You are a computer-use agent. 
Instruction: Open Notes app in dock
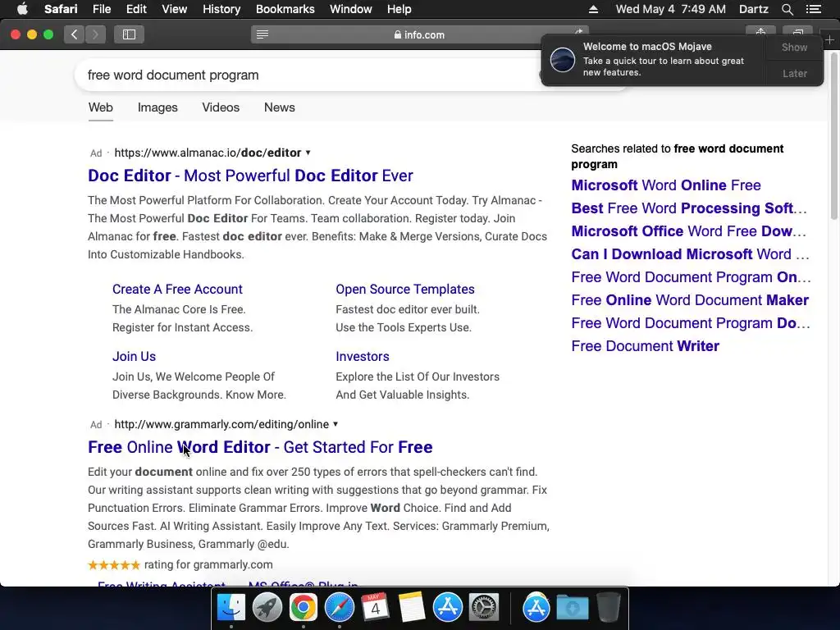[x=412, y=607]
